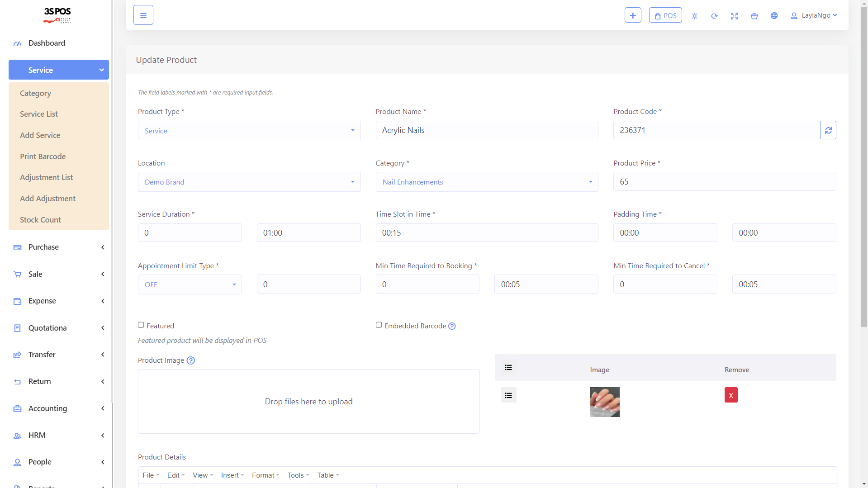
Task: Open the LaylaNgo user account menu
Action: pyautogui.click(x=813, y=15)
